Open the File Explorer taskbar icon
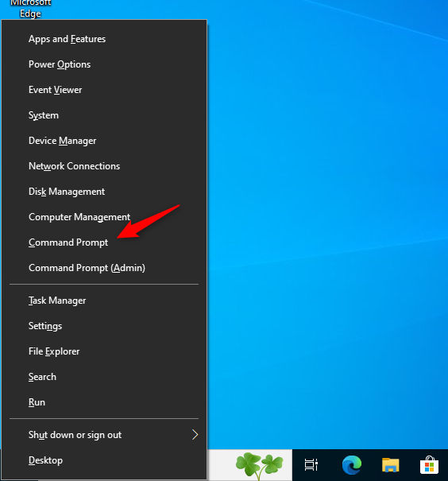The width and height of the screenshot is (448, 481). point(390,465)
